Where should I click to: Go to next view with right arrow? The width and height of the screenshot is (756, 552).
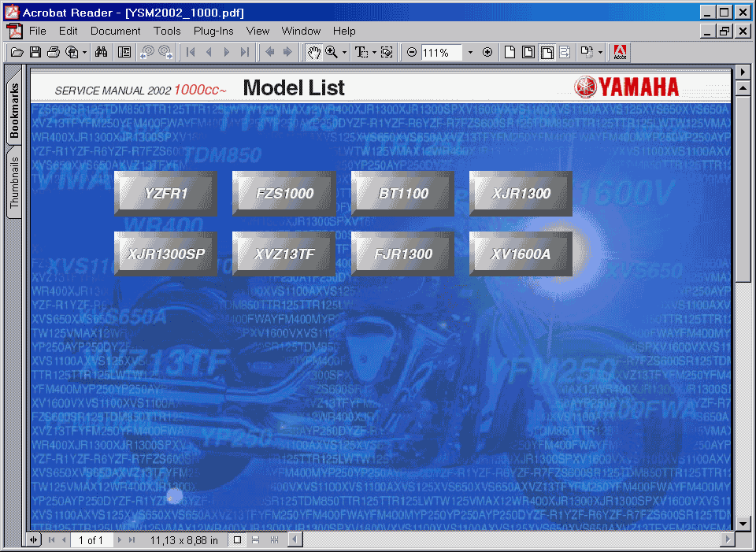287,52
